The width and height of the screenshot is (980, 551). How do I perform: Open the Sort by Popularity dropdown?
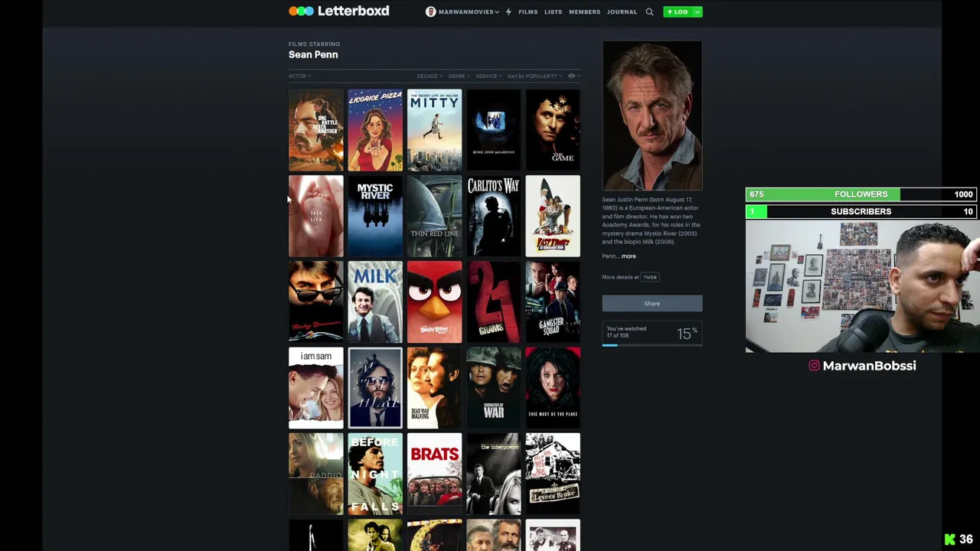(x=534, y=76)
